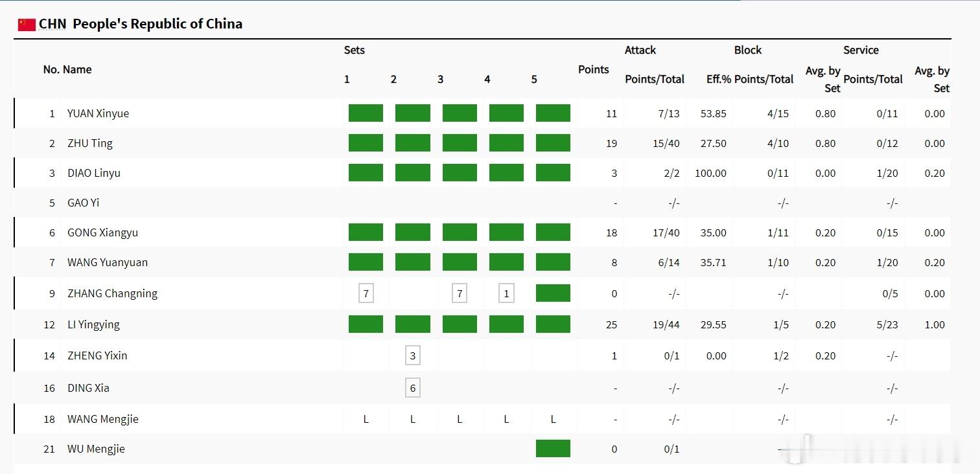This screenshot has height=474, width=980.
Task: Click LI Yingying's attack value 19/44
Action: (666, 324)
